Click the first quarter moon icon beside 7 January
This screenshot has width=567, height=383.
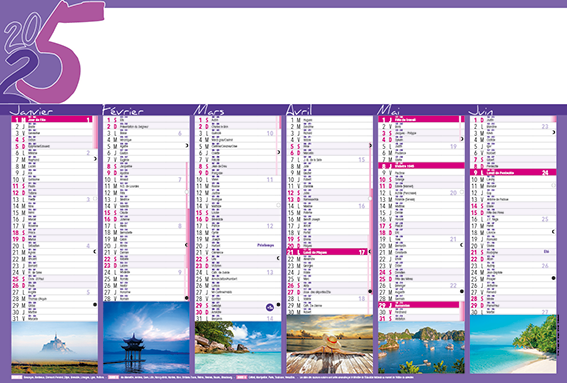95,159
